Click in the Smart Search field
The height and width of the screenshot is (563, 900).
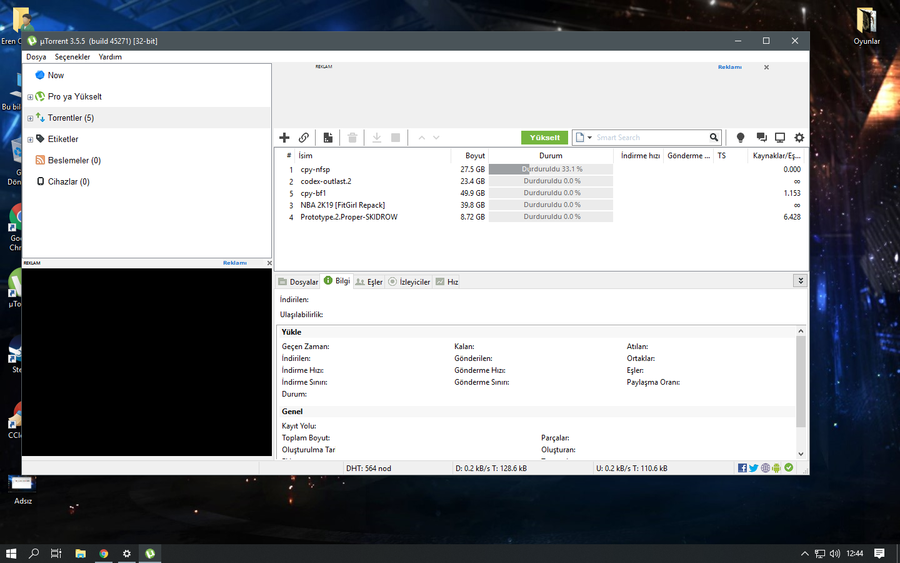650,138
